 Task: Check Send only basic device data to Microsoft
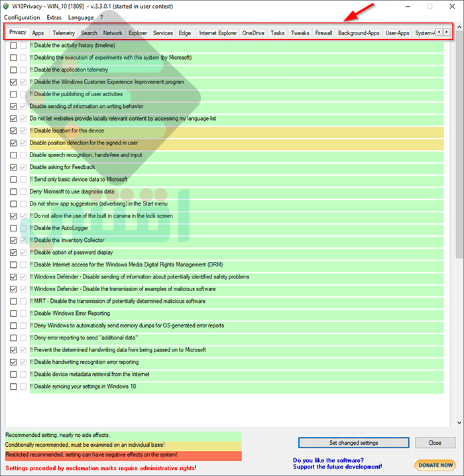[x=13, y=180]
